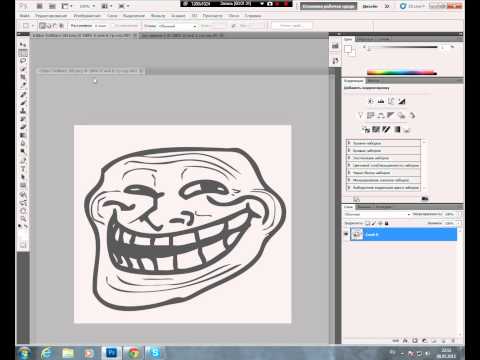This screenshot has width=480, height=360.
Task: Click the essentials workspace button
Action: pyautogui.click(x=328, y=6)
